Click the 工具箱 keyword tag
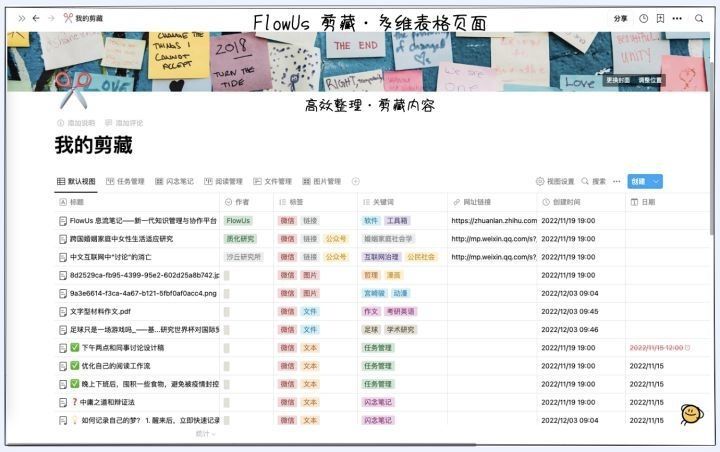The height and width of the screenshot is (452, 720). pos(397,220)
